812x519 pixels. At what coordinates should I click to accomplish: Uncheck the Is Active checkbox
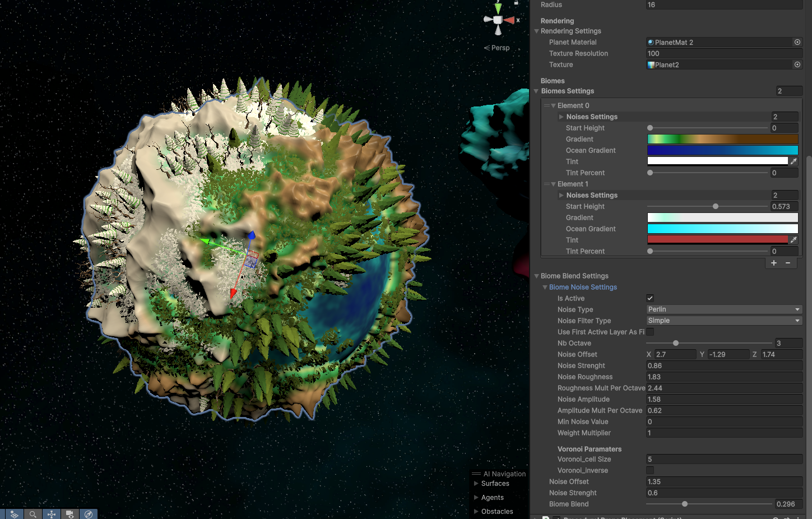[x=650, y=298]
